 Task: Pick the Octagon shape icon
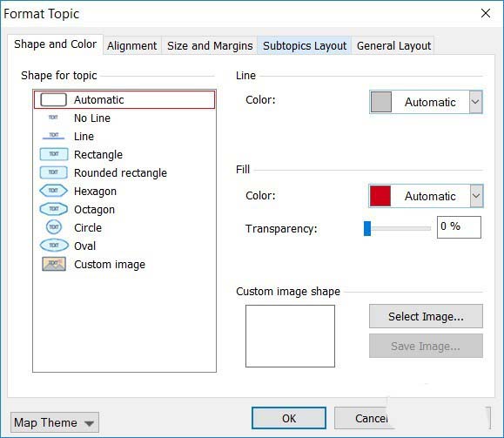[53, 209]
